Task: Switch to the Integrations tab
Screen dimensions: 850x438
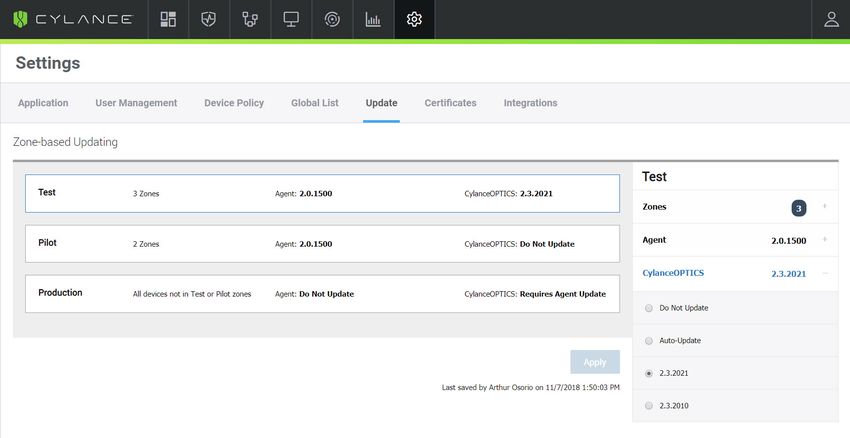Action: tap(531, 103)
